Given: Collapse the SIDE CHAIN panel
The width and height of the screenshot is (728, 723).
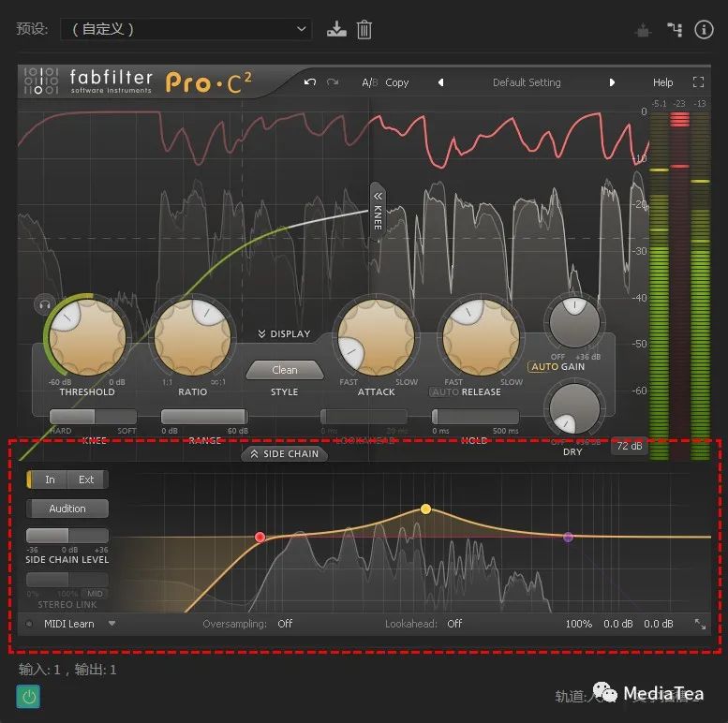Looking at the screenshot, I should click(x=284, y=454).
